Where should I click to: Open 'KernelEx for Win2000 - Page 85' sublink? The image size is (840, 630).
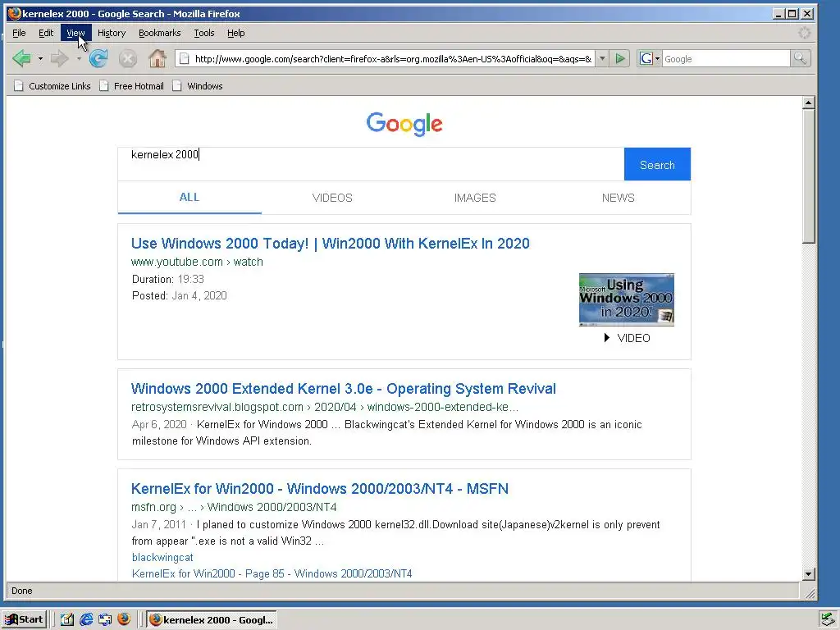272,573
